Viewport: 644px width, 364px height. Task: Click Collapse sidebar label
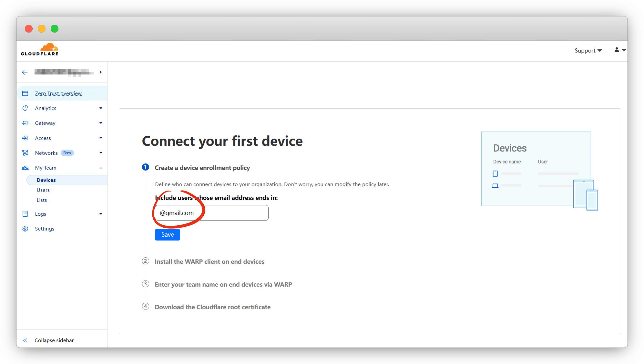click(x=54, y=340)
